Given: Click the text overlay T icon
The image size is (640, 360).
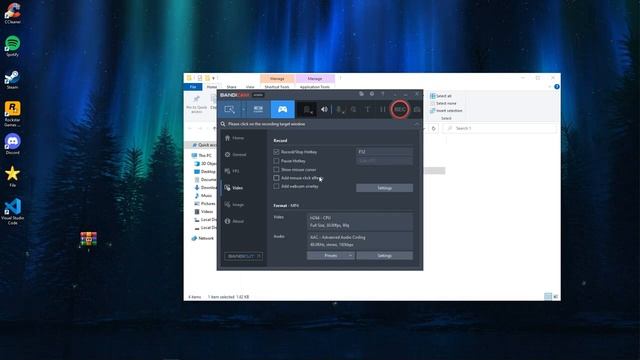Looking at the screenshot, I should (x=367, y=109).
